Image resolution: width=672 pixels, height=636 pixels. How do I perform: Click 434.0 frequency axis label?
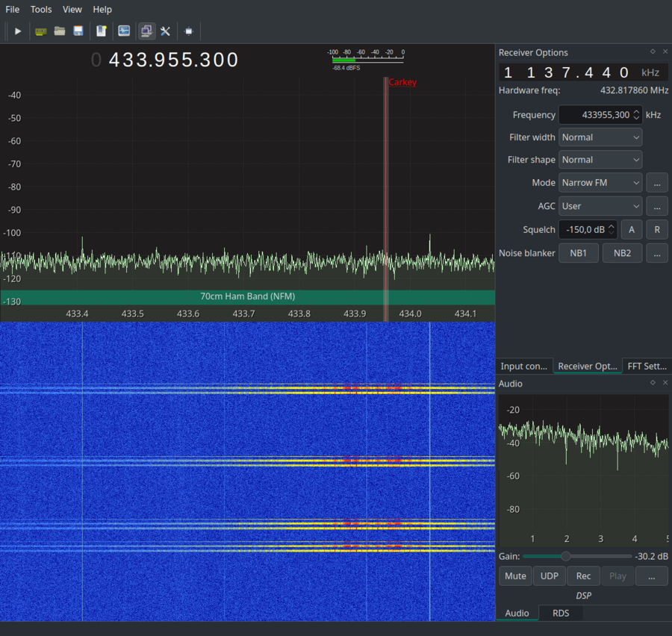(410, 314)
